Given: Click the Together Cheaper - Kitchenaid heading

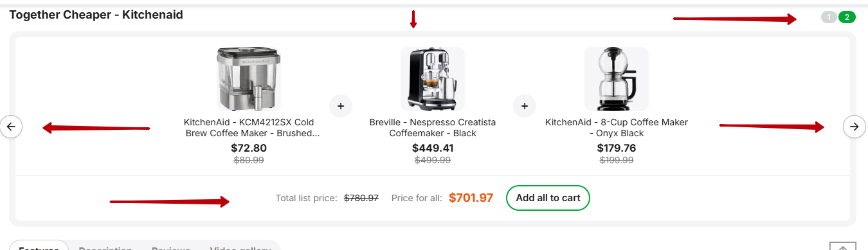Looking at the screenshot, I should [96, 15].
